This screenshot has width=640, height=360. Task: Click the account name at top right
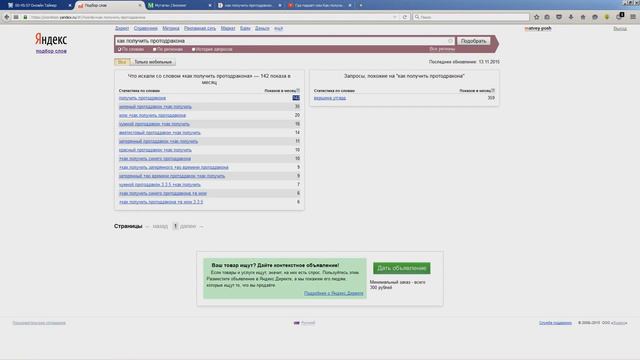538,28
